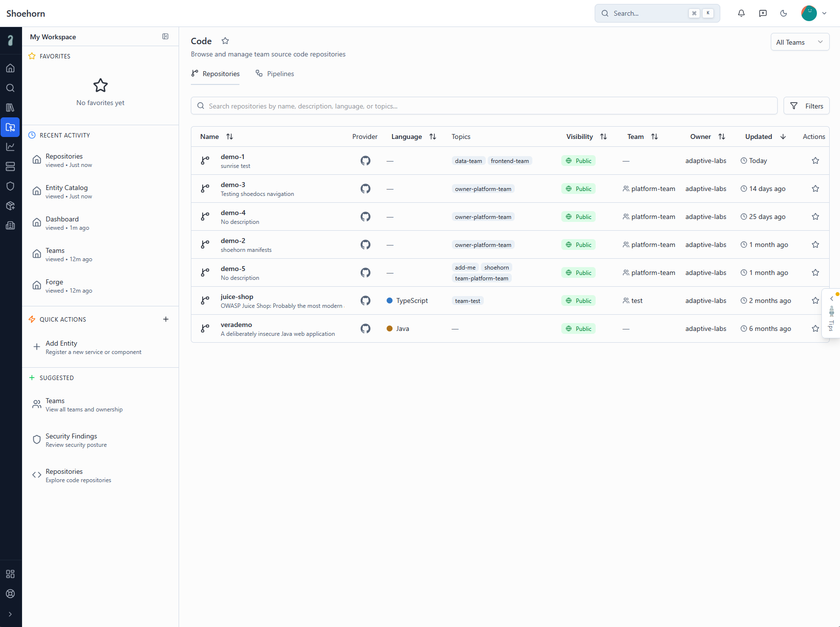Click the Filters button
This screenshot has height=627, width=840.
click(x=806, y=106)
